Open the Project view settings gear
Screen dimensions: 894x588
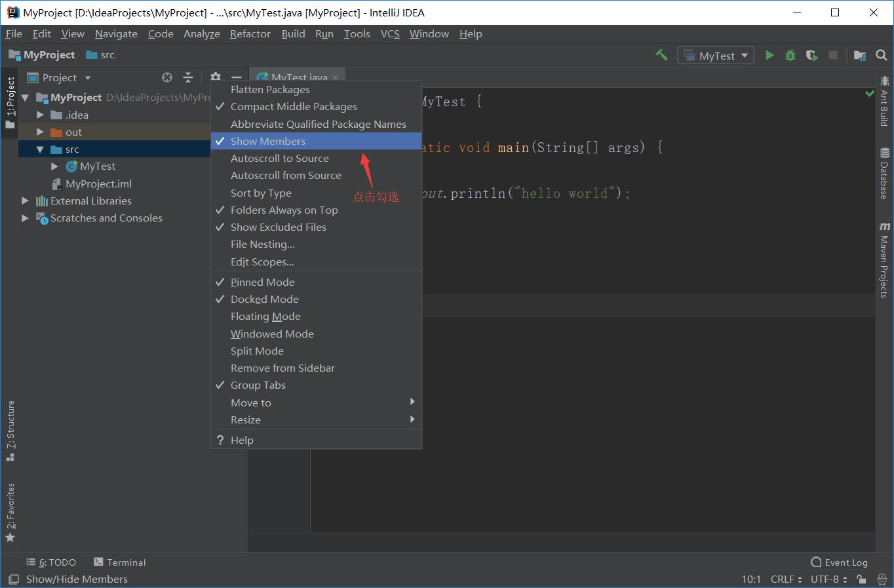(216, 77)
